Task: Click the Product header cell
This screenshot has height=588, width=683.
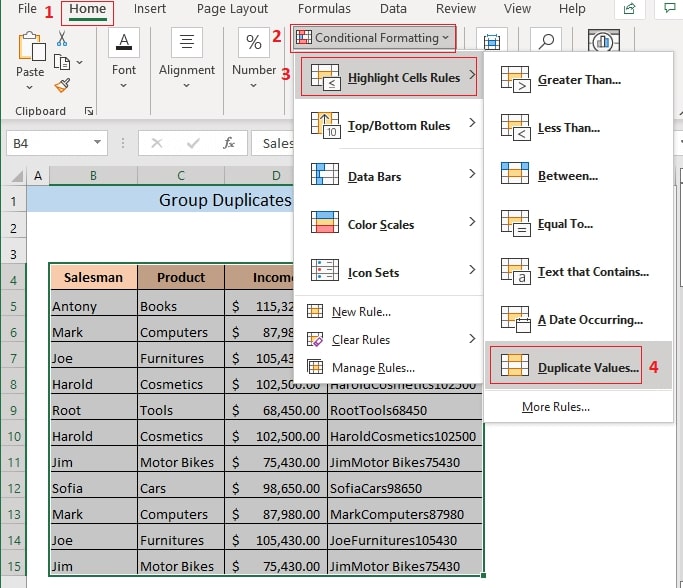Action: [x=181, y=277]
